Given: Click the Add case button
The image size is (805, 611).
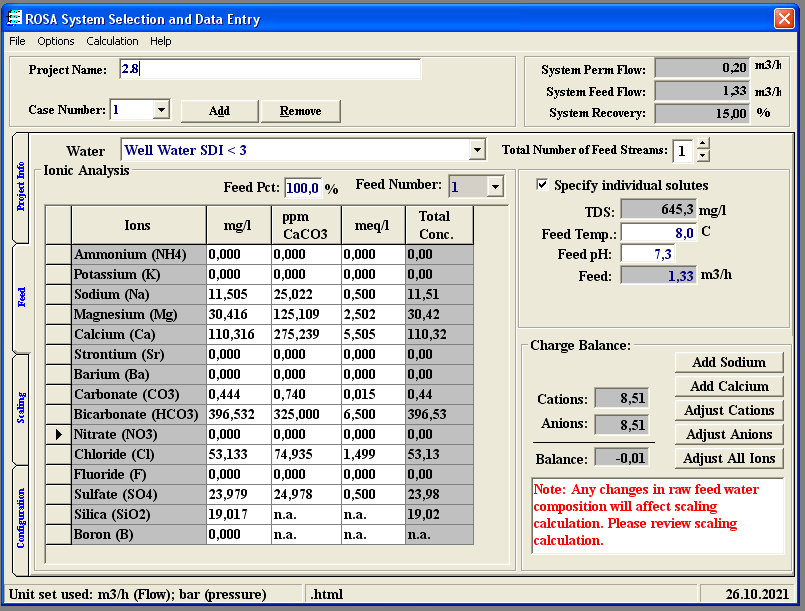Looking at the screenshot, I should point(219,111).
